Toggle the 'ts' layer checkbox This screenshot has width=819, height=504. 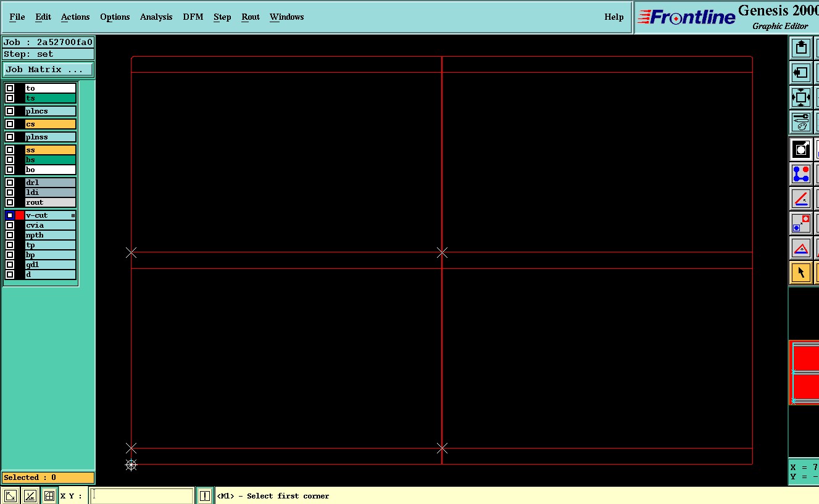pyautogui.click(x=10, y=98)
